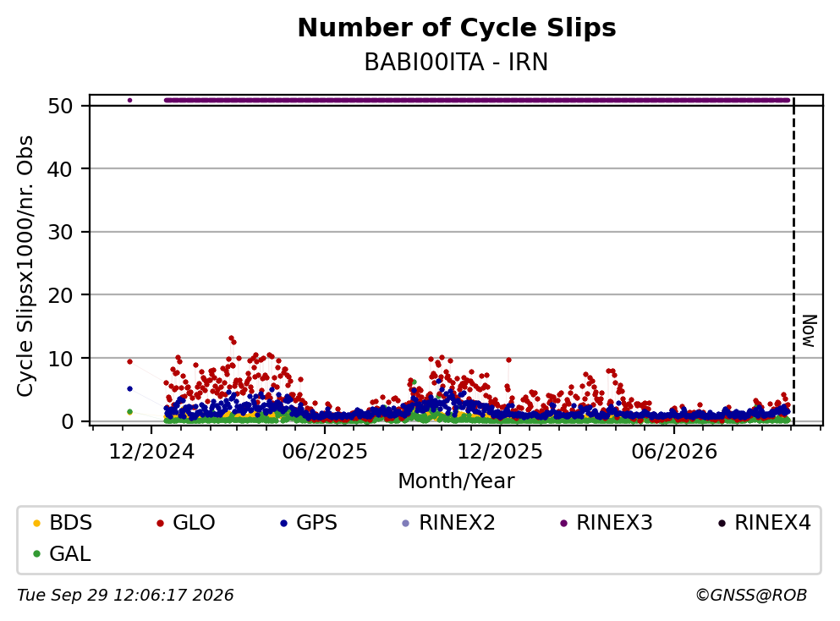Click the timestamp Tue Sep 29 text
840x621 pixels.
tap(125, 596)
